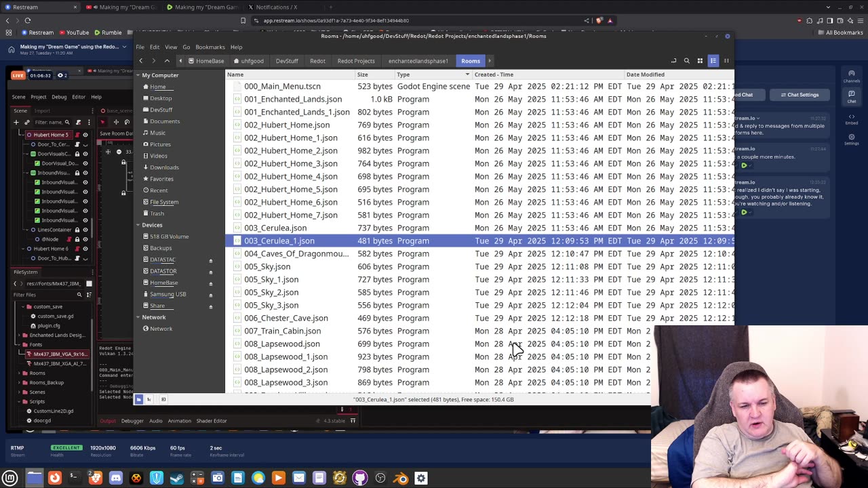
Task: Toggle lock on LinesContainer node
Action: click(x=77, y=230)
